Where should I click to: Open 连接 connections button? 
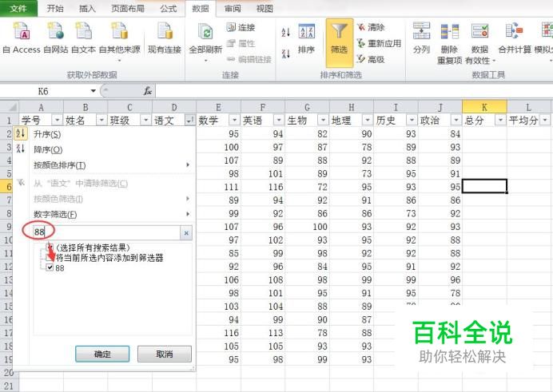point(241,27)
